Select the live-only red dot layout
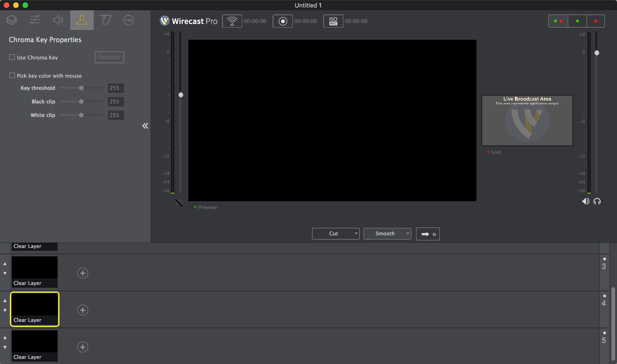 (595, 21)
